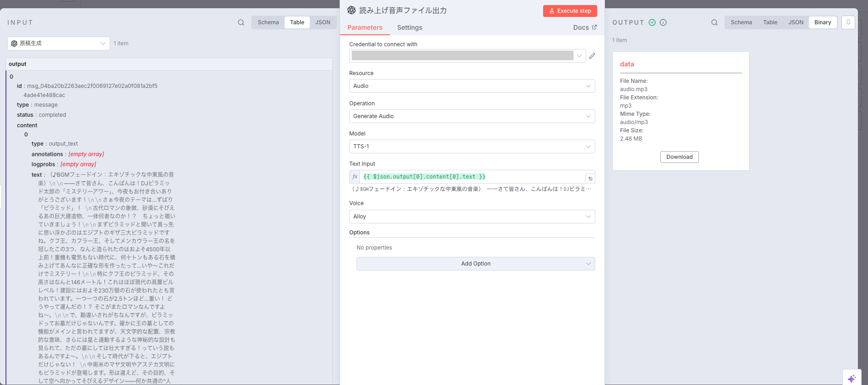
Task: Click the external link icon beside Docs
Action: [x=594, y=27]
